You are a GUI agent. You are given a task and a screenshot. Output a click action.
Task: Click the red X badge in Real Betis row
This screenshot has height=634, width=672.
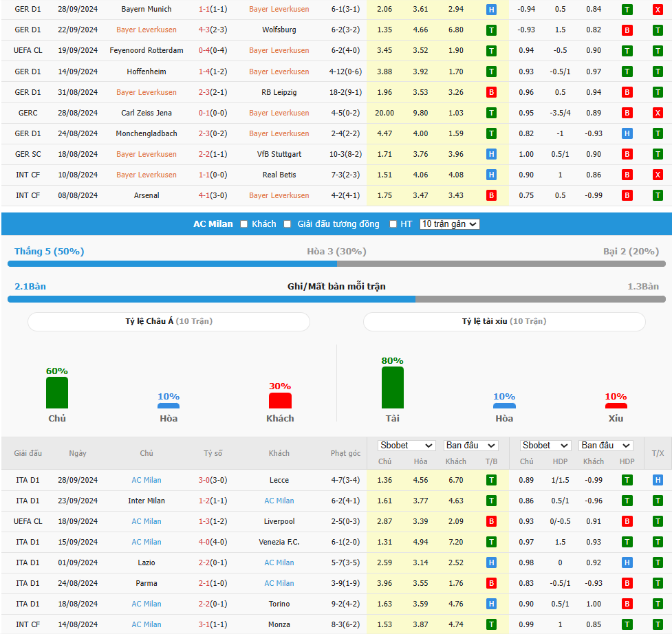pyautogui.click(x=658, y=175)
